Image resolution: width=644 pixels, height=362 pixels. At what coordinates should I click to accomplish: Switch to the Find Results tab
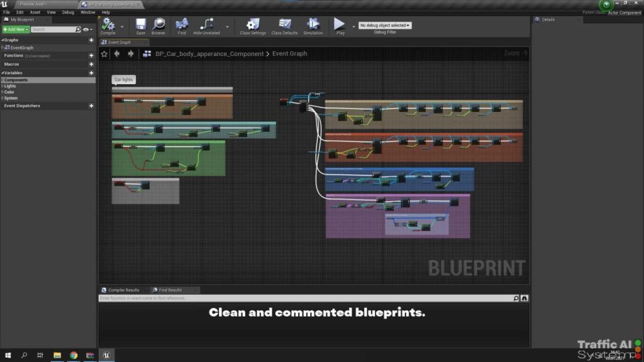point(170,290)
